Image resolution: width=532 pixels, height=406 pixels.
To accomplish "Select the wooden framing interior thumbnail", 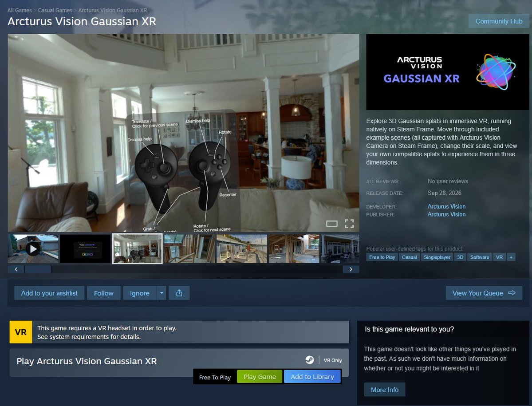I will click(189, 248).
